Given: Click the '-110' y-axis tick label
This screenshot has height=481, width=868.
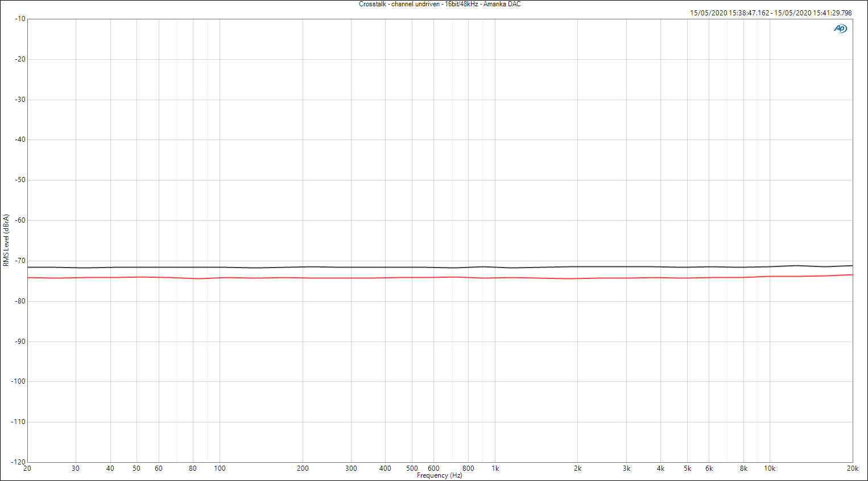Looking at the screenshot, I should pos(19,422).
